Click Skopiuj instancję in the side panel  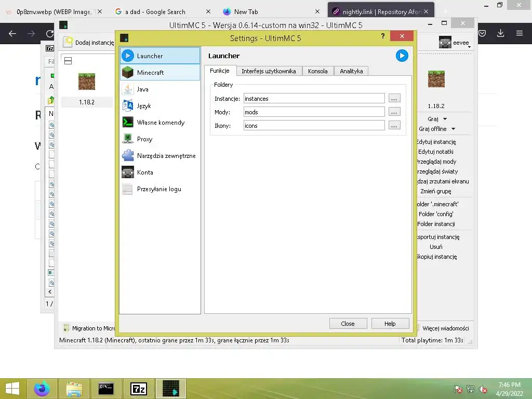(436, 257)
